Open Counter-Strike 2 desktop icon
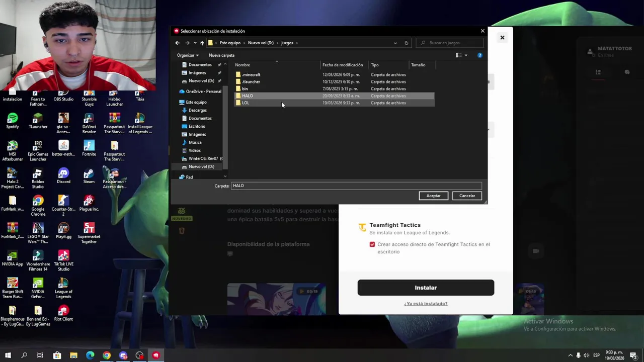The image size is (644, 362). pyautogui.click(x=63, y=206)
